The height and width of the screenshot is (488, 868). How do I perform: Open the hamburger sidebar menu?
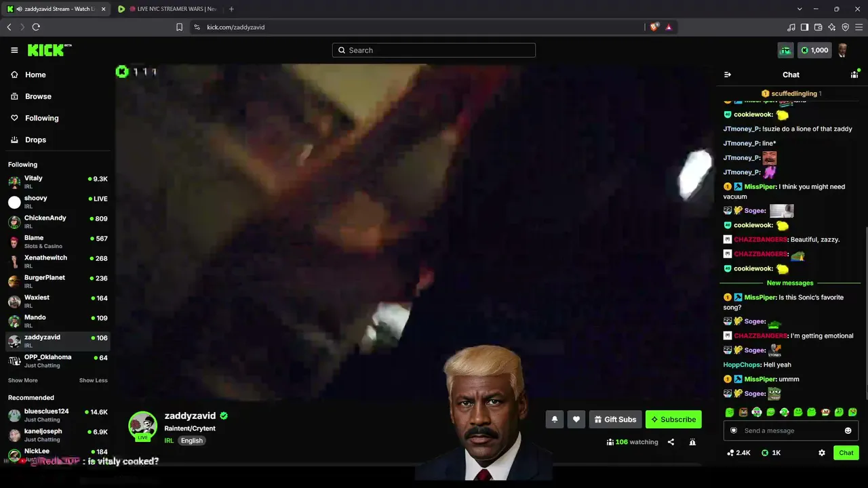pyautogui.click(x=14, y=50)
